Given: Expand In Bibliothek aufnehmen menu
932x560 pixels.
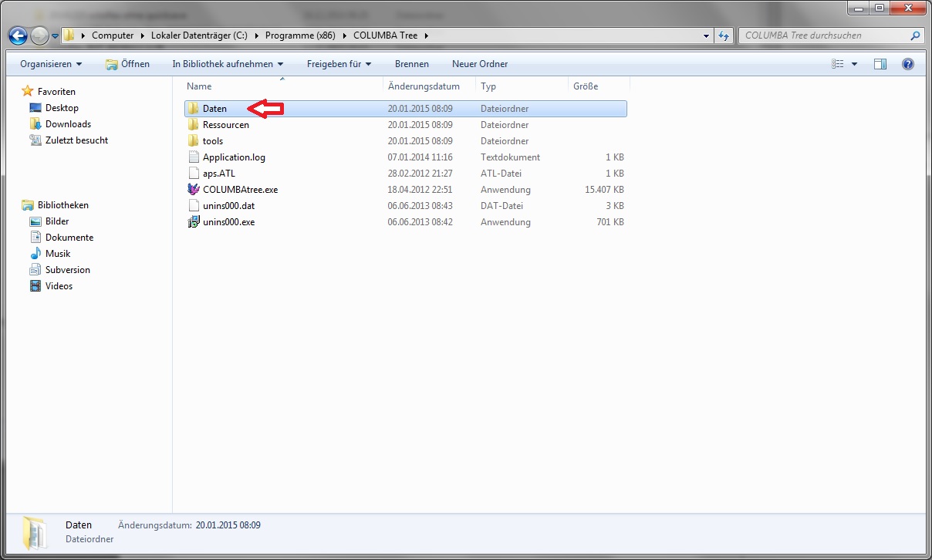Looking at the screenshot, I should click(x=228, y=64).
